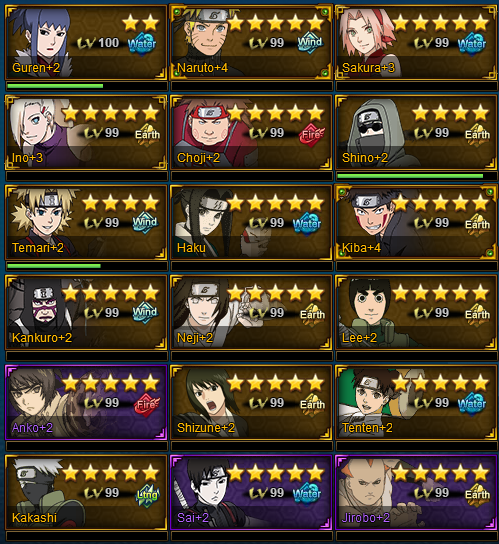499x544 pixels.
Task: Click Choji's Fire element icon
Action: pos(311,134)
